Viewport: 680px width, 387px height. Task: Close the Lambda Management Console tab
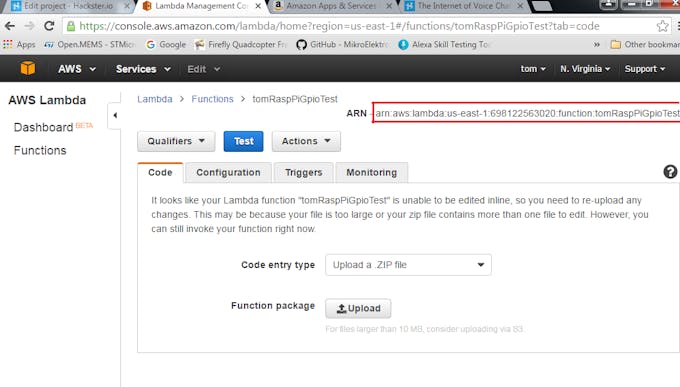pyautogui.click(x=258, y=6)
